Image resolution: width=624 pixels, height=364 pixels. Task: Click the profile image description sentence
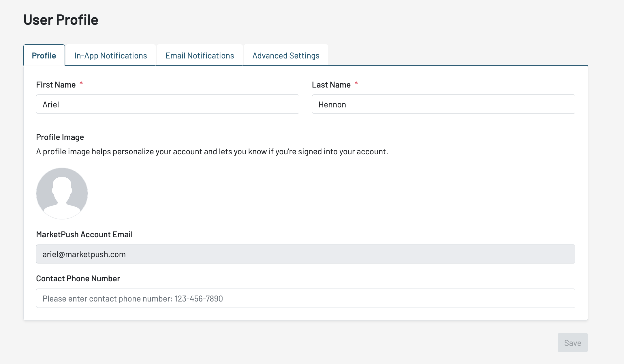[x=212, y=151]
